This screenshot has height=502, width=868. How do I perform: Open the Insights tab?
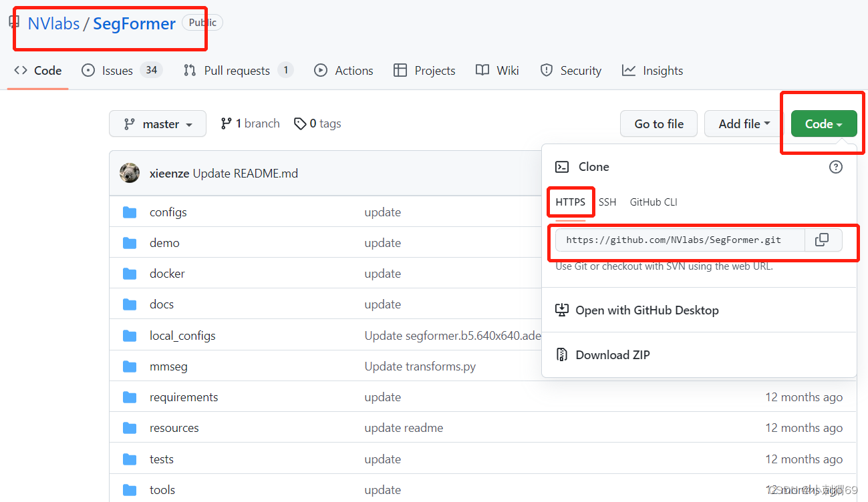[x=652, y=71]
